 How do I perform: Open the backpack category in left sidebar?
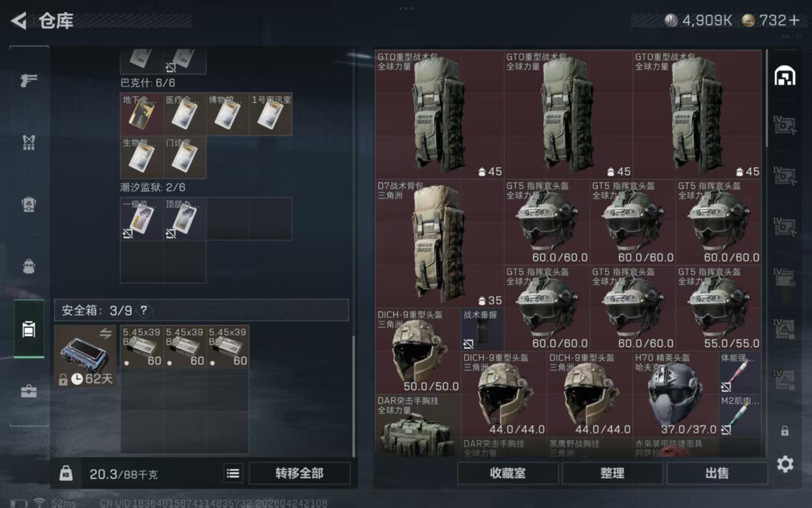coord(29,266)
